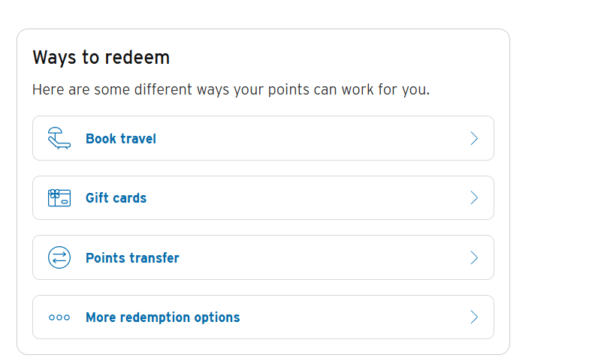Image resolution: width=595 pixels, height=364 pixels.
Task: Click the circular transfer arrows icon
Action: (x=59, y=257)
